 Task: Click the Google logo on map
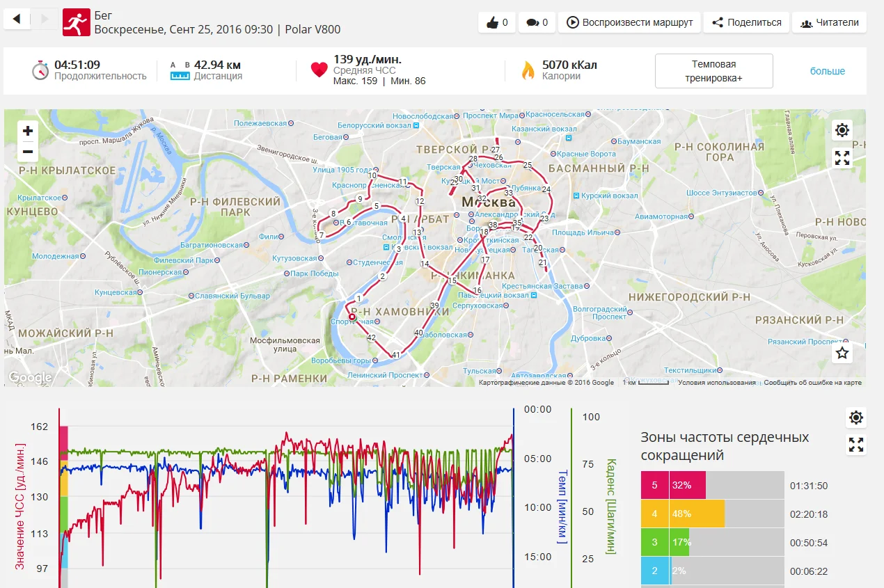tap(30, 377)
